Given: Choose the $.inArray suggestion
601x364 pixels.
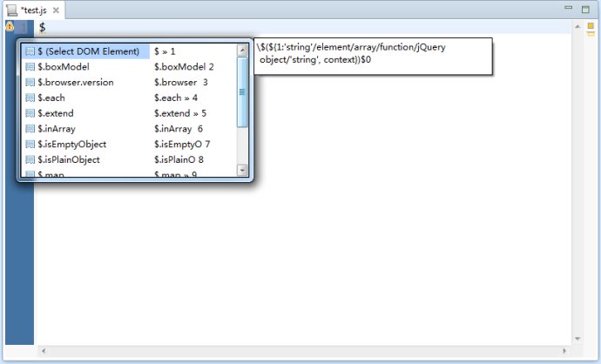Looking at the screenshot, I should tap(57, 129).
